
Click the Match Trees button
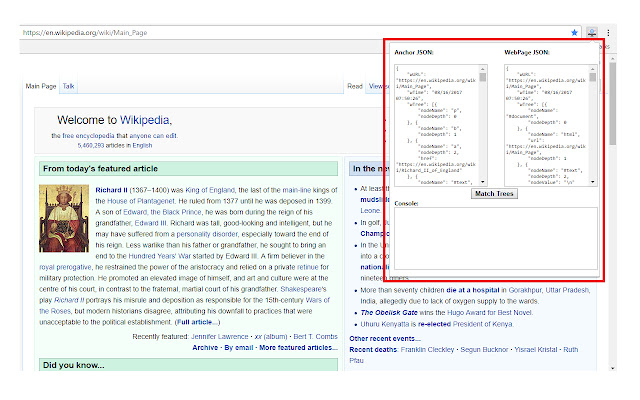point(494,193)
